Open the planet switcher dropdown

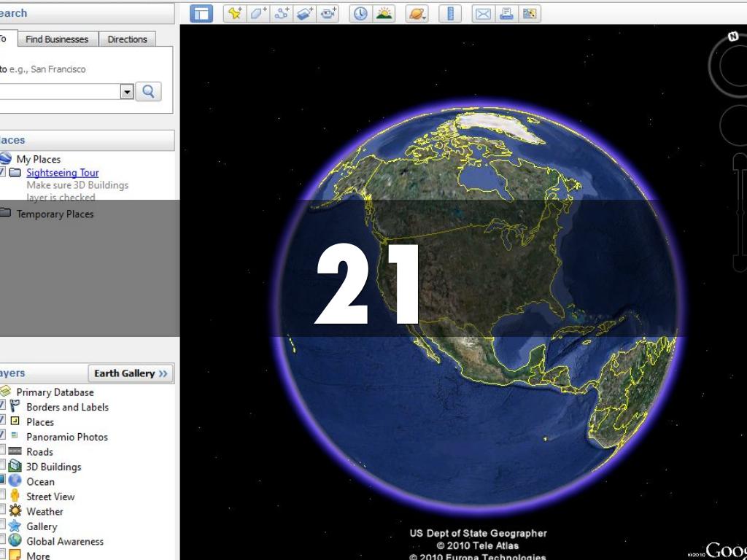[x=417, y=13]
